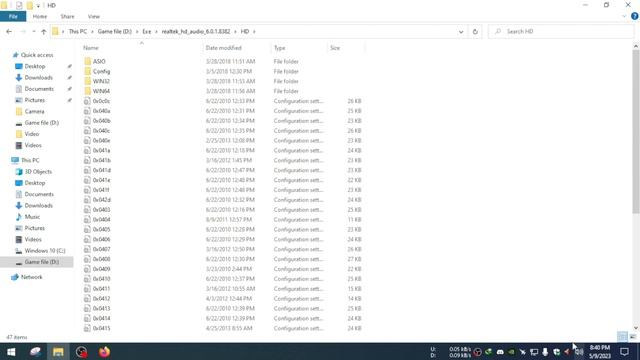Open quick access toolbar customize dropdown
The width and height of the screenshot is (640, 360).
[x=38, y=6]
